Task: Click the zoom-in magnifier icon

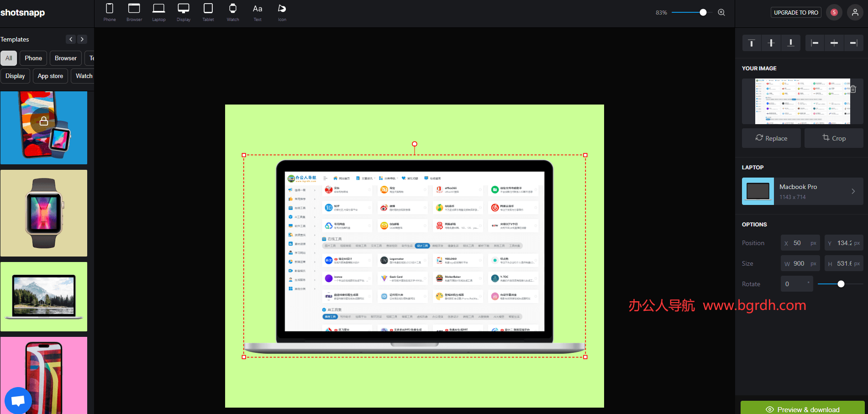Action: point(721,12)
